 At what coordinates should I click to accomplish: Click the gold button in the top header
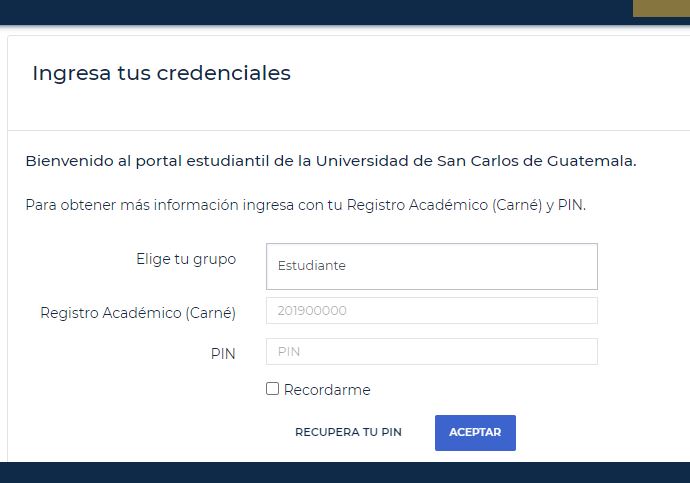click(661, 8)
